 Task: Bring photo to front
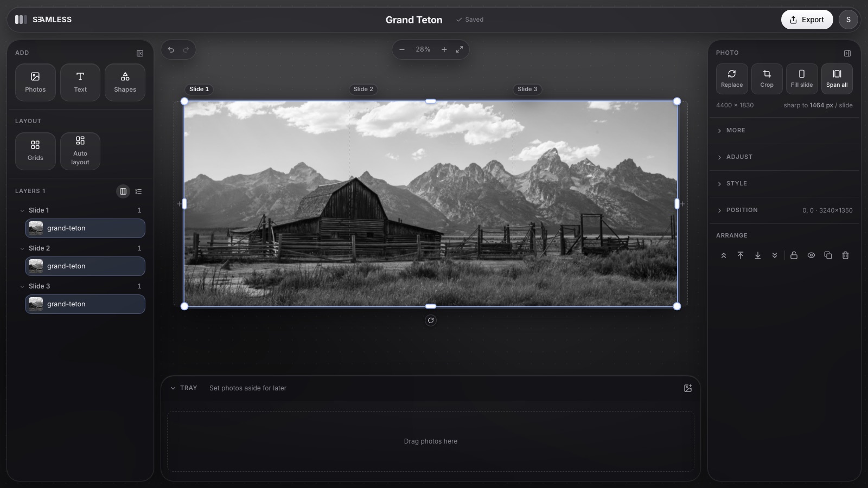tap(723, 255)
